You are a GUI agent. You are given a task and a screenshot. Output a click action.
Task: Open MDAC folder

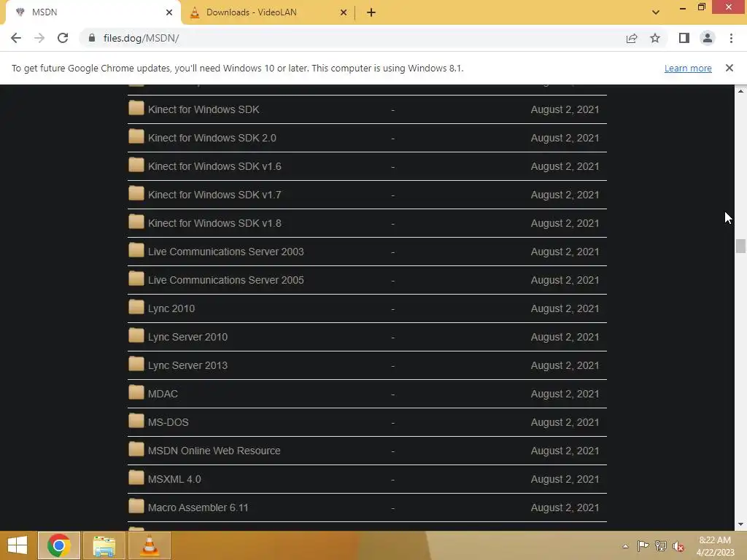[163, 394]
